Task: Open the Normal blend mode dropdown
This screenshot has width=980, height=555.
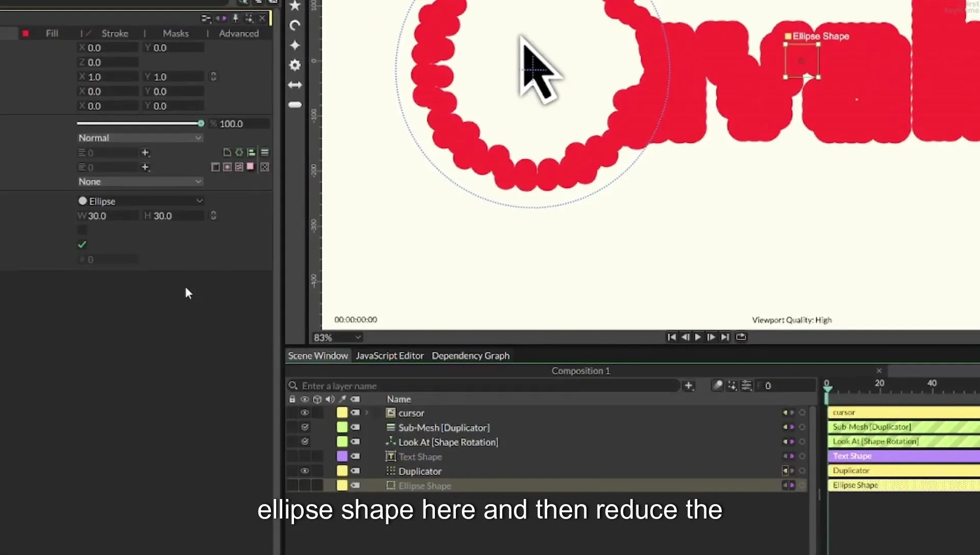Action: pyautogui.click(x=140, y=138)
